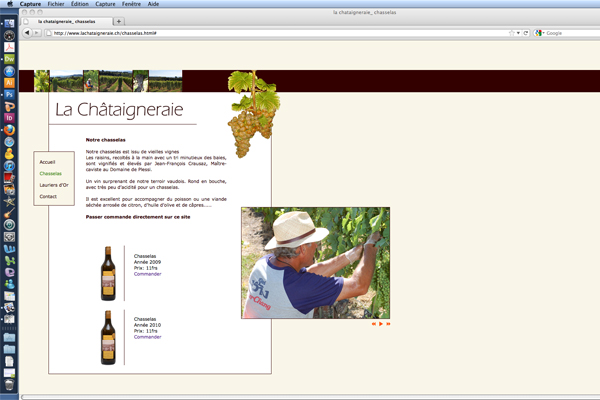Image resolution: width=600 pixels, height=400 pixels.
Task: Open the document stack in dock
Action: 9,361
